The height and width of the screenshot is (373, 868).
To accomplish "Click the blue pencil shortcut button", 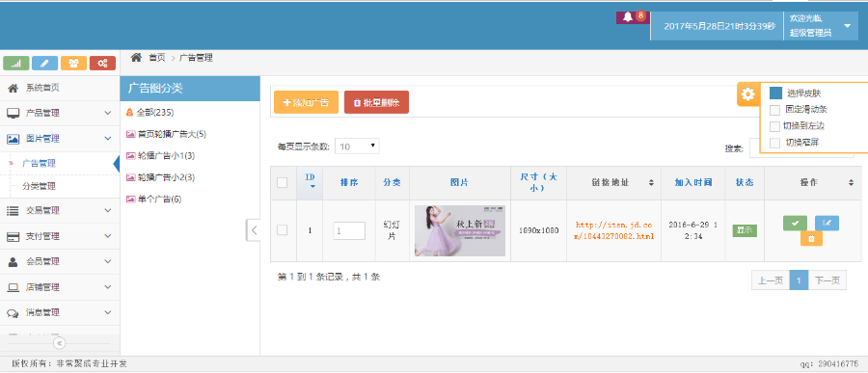I will [44, 63].
